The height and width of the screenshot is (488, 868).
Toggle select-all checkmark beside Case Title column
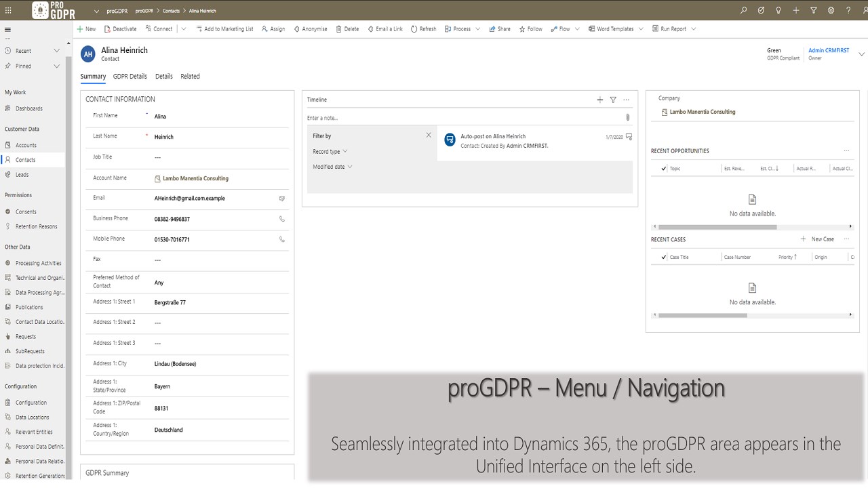pos(663,258)
